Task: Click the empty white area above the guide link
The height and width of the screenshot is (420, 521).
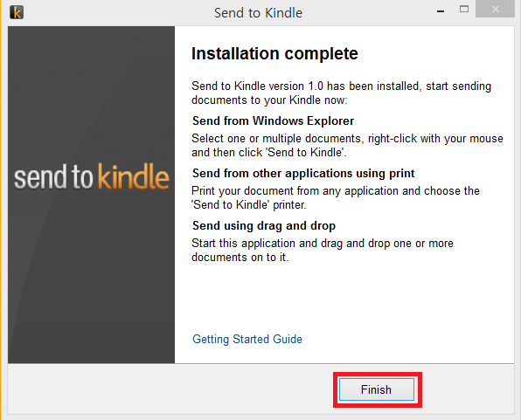Action: (344, 297)
